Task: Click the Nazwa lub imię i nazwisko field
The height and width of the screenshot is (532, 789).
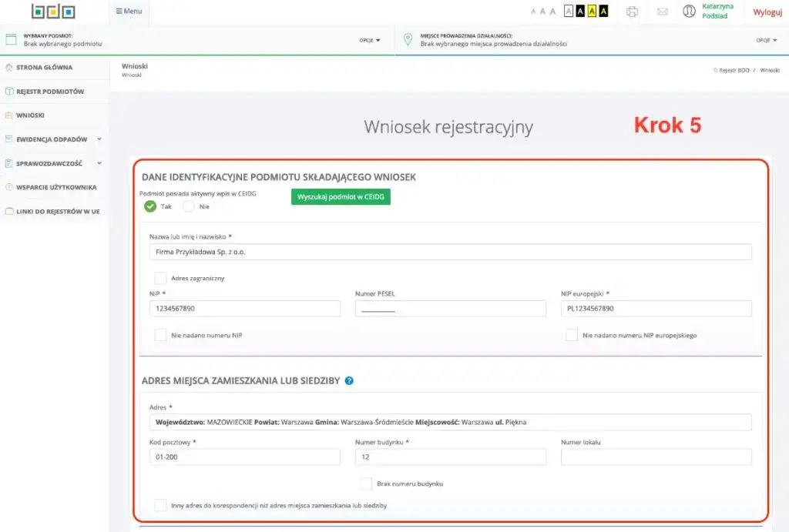Action: (x=450, y=252)
